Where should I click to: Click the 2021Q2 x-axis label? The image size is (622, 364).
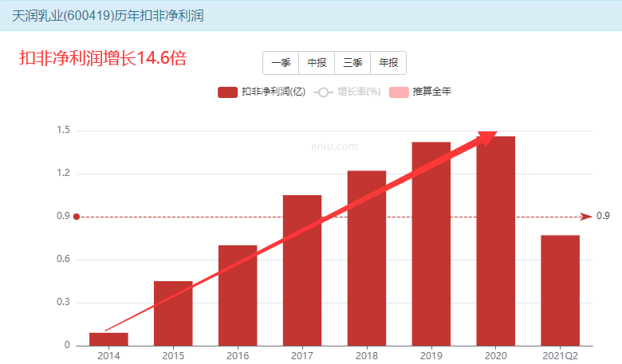[560, 356]
